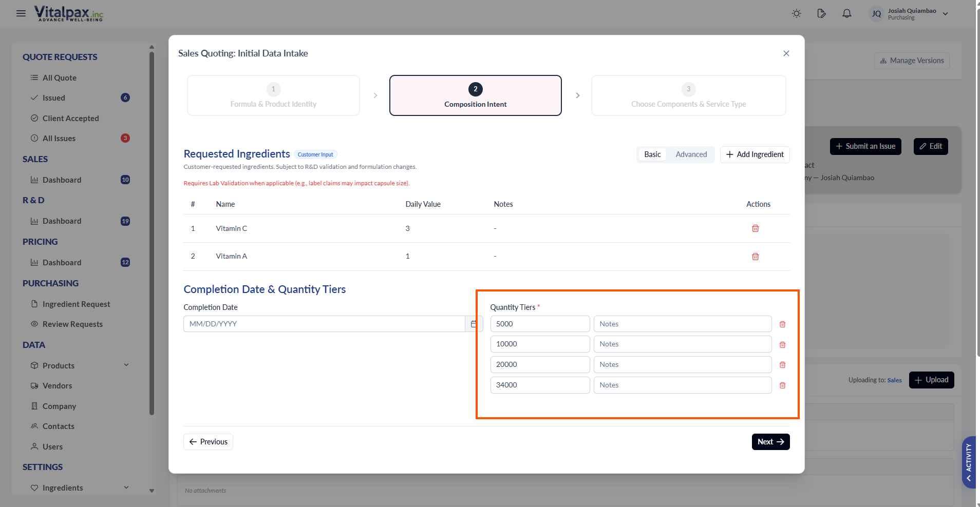Image resolution: width=980 pixels, height=507 pixels.
Task: Delete the 34000 quantity tier
Action: [x=783, y=385]
